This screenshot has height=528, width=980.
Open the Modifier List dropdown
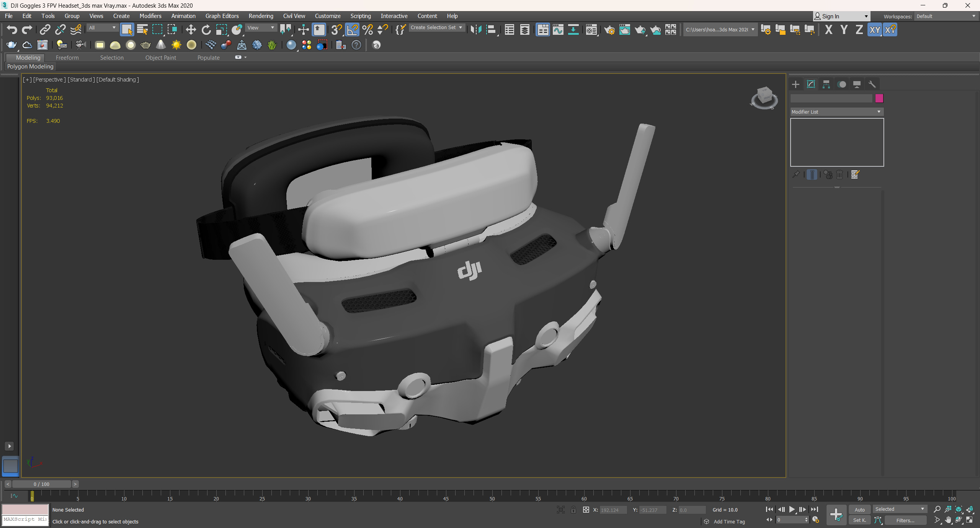pyautogui.click(x=837, y=112)
